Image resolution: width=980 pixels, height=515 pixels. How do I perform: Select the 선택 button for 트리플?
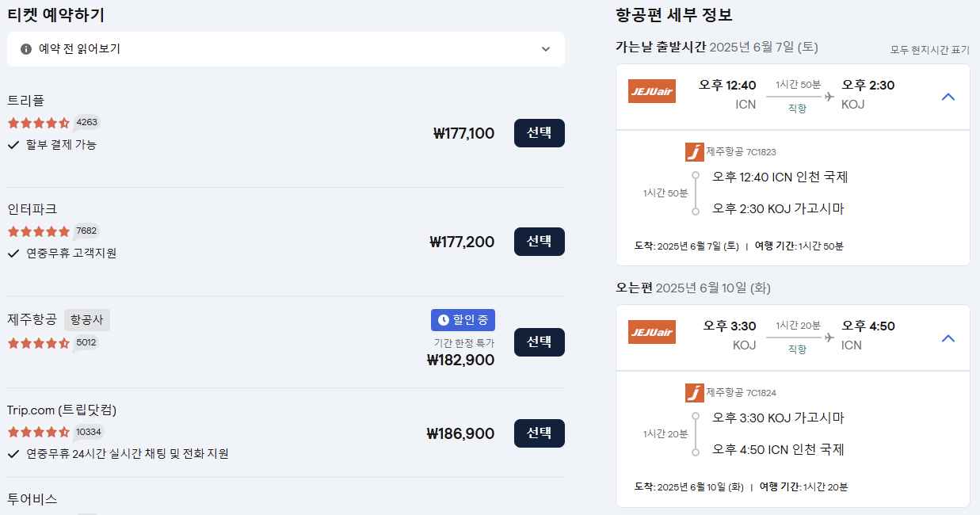pos(539,133)
